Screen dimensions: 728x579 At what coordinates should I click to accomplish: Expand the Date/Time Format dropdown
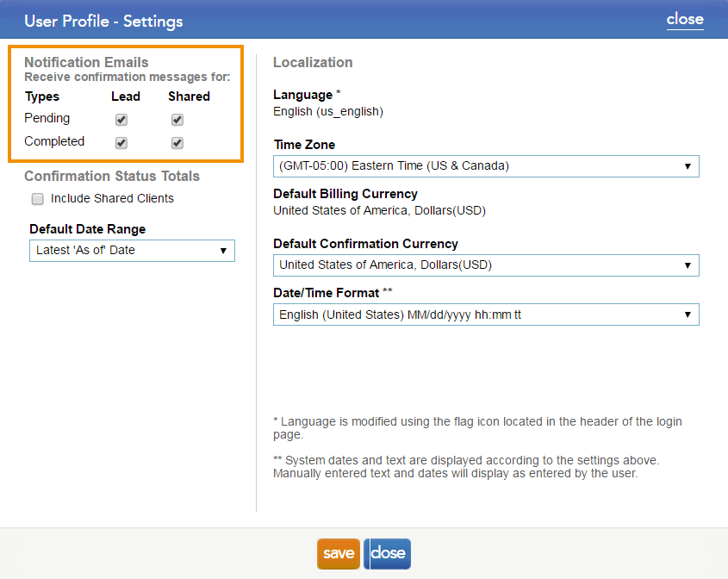tap(486, 314)
